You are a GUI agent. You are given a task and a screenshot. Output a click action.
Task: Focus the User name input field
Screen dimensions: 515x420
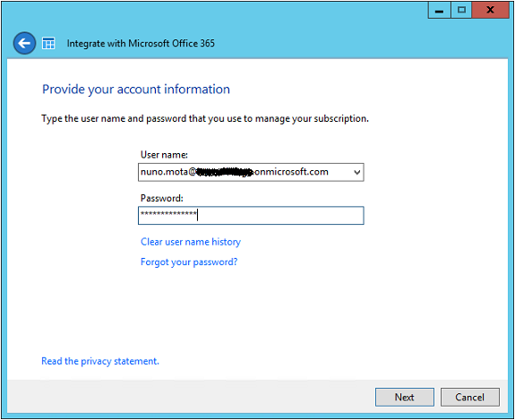point(251,172)
